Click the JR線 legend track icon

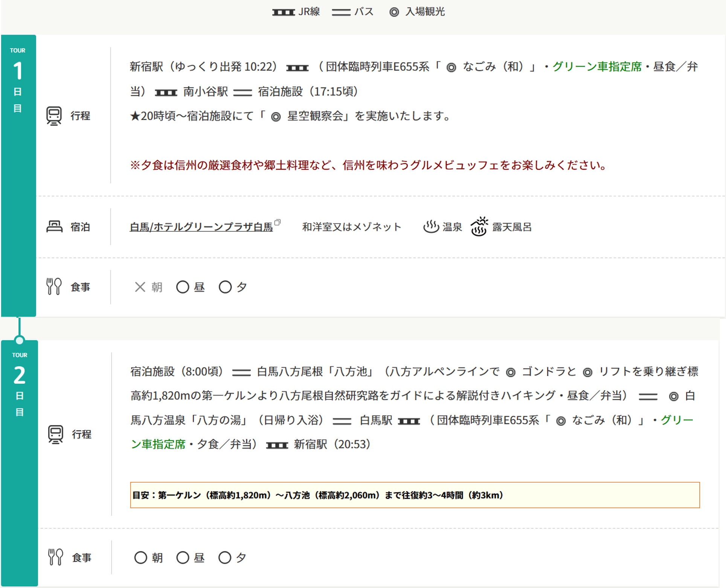coord(284,12)
